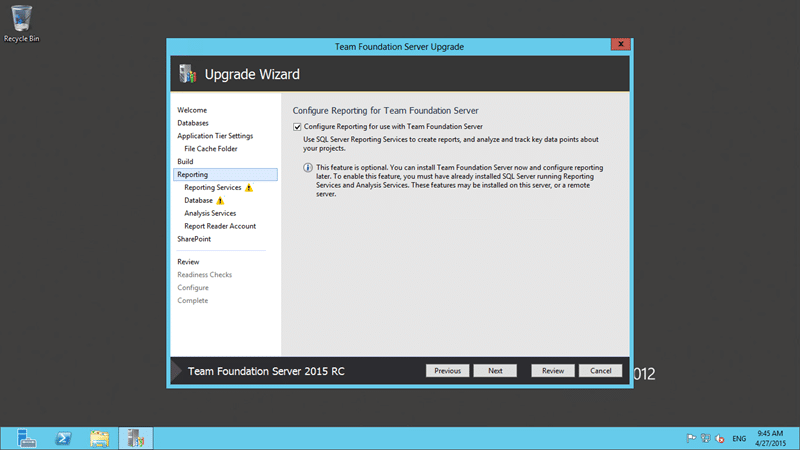
Task: Open File Explorer from the taskbar
Action: click(x=99, y=438)
